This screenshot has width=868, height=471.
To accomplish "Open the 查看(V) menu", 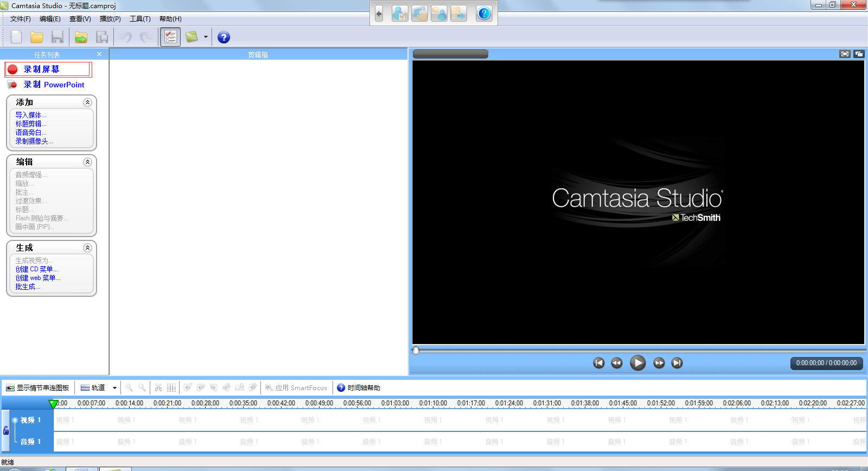I will pyautogui.click(x=80, y=19).
